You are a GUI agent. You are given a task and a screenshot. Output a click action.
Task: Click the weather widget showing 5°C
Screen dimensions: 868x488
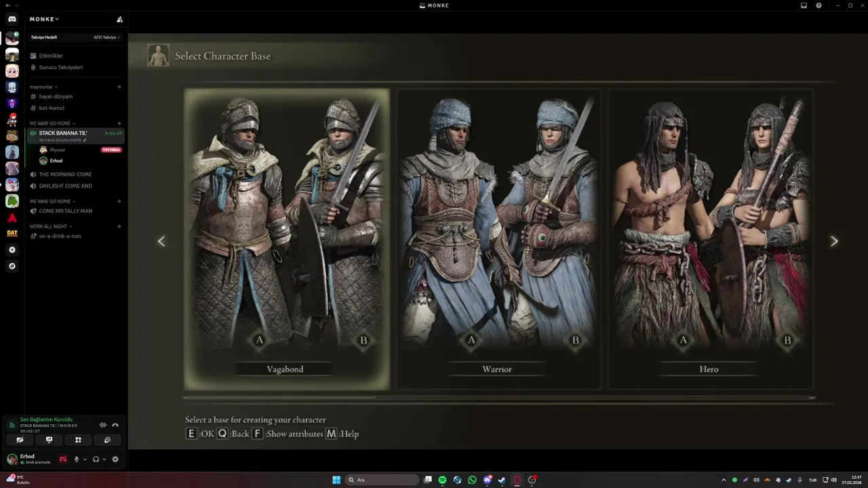click(x=19, y=479)
